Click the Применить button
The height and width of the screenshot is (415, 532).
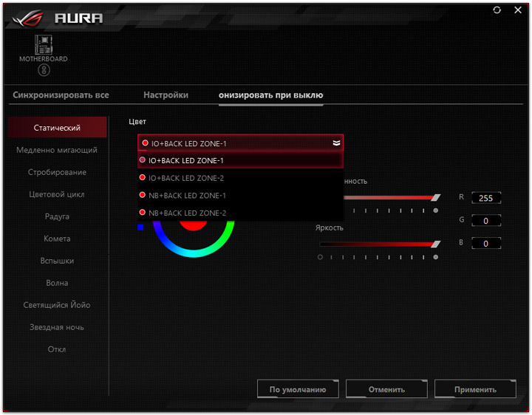[x=475, y=389]
